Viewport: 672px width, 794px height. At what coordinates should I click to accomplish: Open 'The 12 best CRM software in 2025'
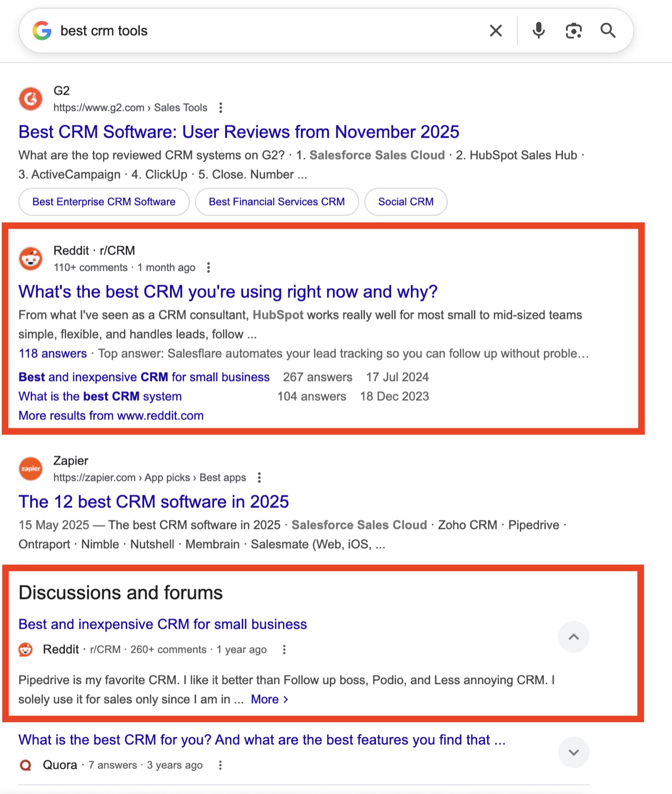pos(154,501)
